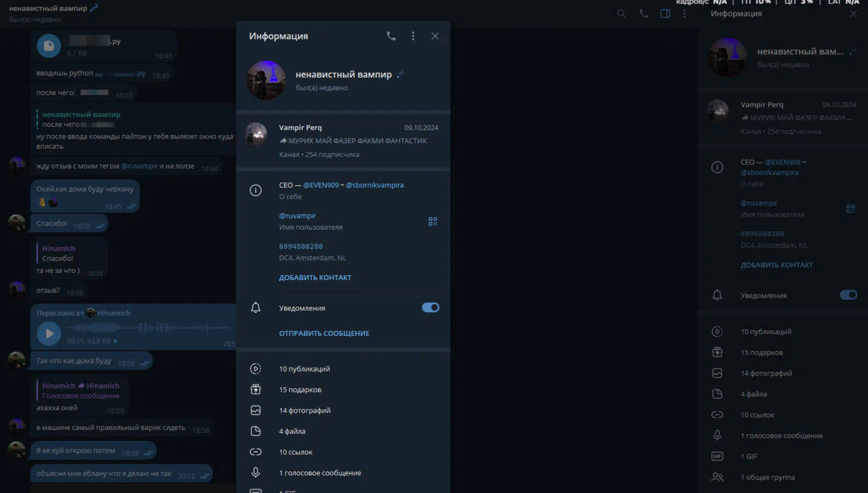Toggle Уведомления switch in the right sidebar
This screenshot has width=868, height=493.
coord(848,295)
